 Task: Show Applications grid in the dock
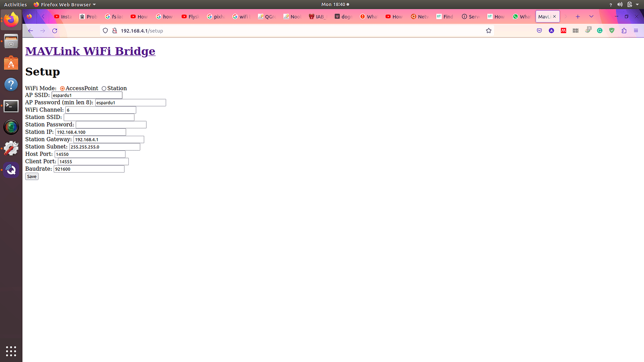11,351
